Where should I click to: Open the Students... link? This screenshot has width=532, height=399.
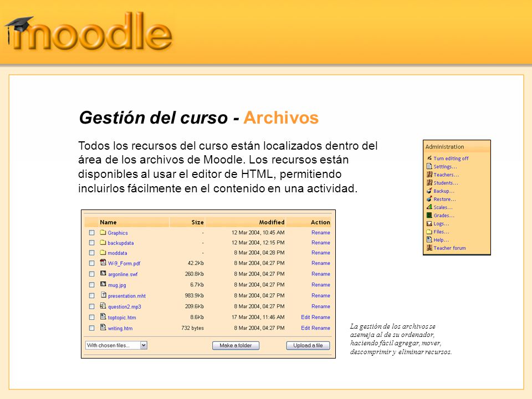click(446, 183)
